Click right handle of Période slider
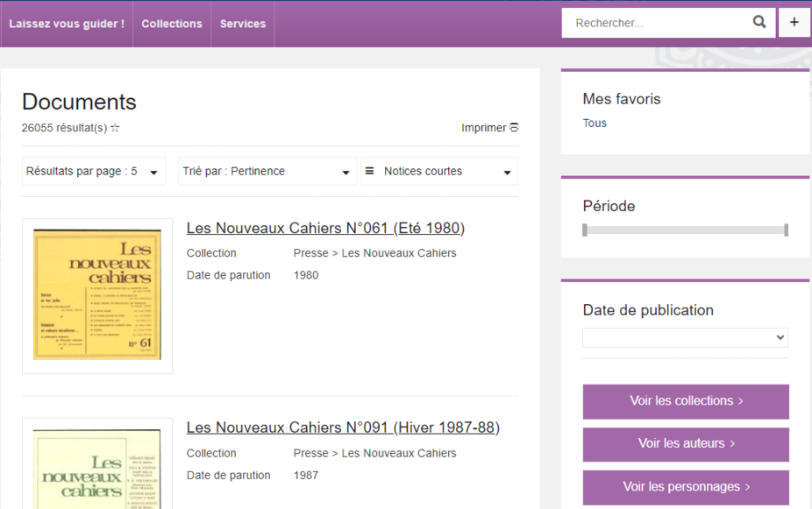812x509 pixels. coord(786,230)
